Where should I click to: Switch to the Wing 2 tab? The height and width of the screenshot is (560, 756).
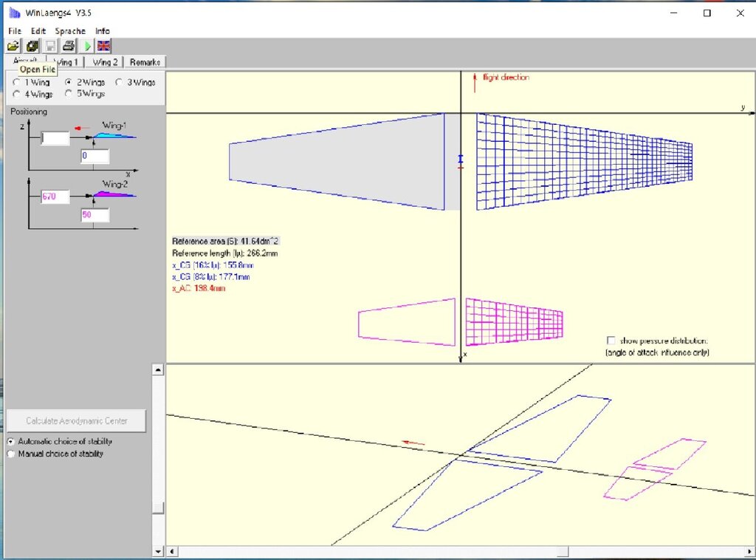coord(105,62)
